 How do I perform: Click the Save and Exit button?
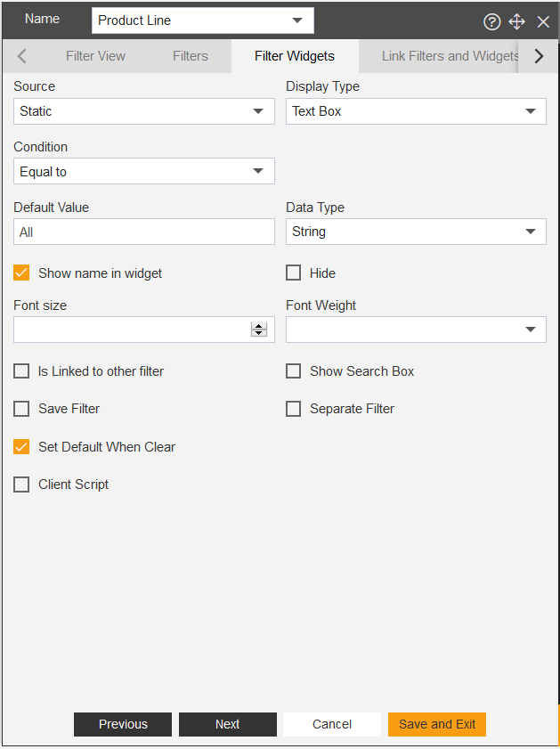click(x=437, y=724)
